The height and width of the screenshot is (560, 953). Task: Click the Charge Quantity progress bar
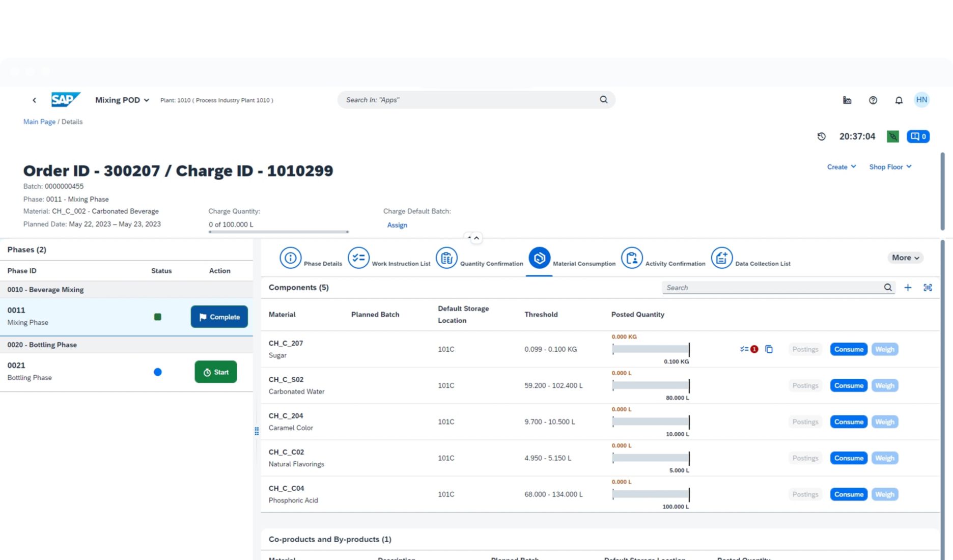point(278,233)
